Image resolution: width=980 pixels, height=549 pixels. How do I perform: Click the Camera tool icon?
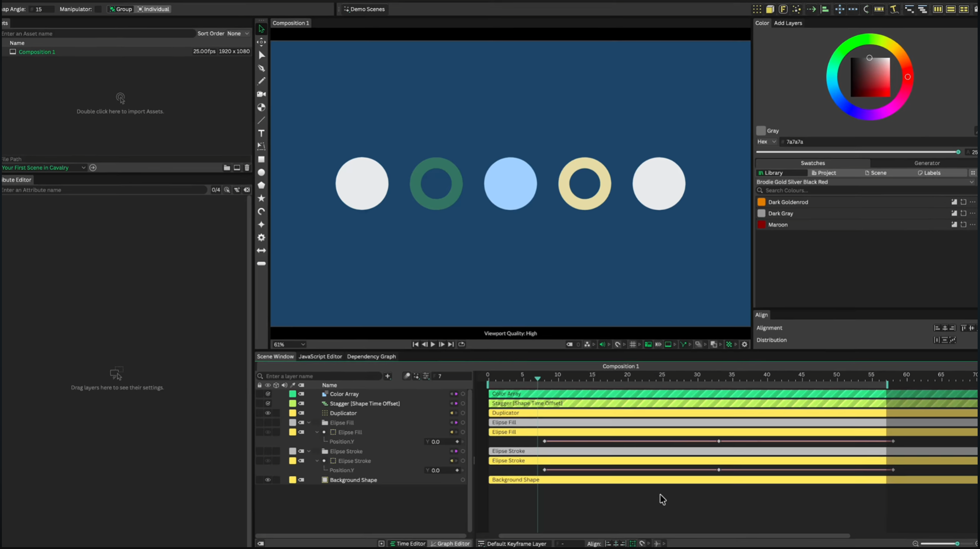pos(261,94)
